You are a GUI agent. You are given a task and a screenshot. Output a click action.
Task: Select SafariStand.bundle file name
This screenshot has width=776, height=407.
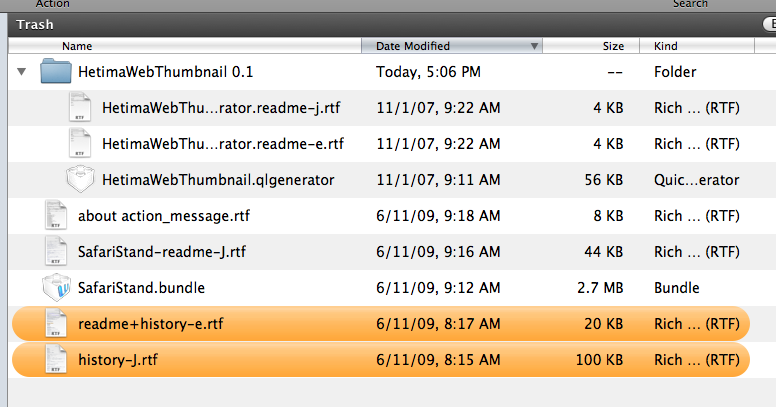141,288
